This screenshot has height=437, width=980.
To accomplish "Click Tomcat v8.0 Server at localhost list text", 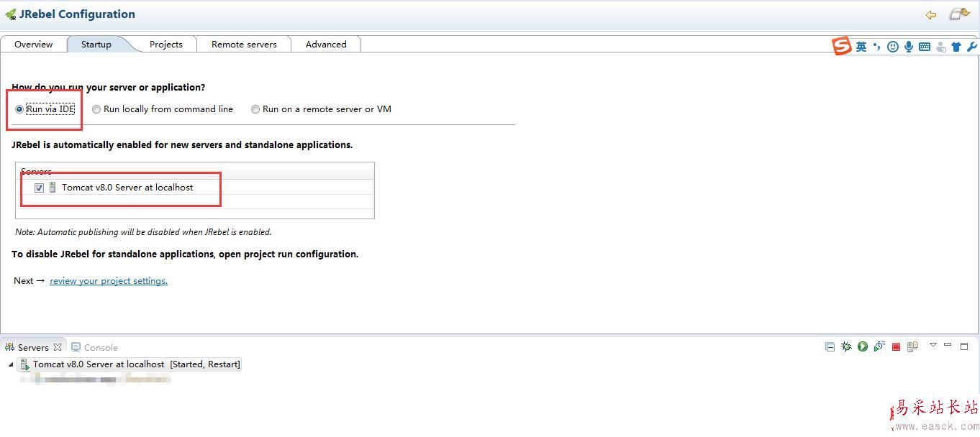I will (x=127, y=188).
